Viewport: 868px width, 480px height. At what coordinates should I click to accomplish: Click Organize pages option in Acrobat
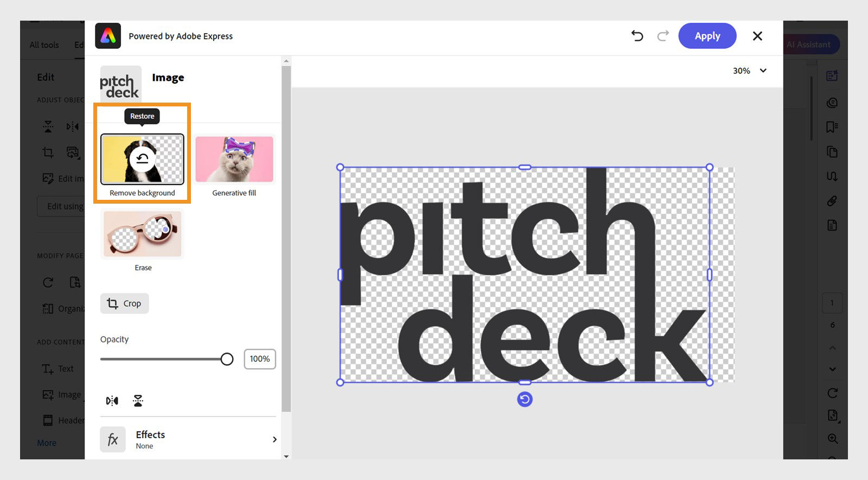tap(63, 308)
